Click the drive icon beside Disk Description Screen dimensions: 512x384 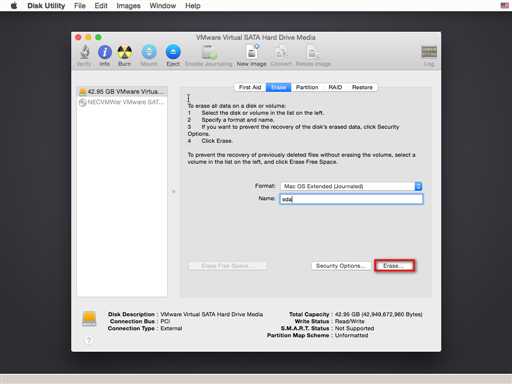pos(89,318)
